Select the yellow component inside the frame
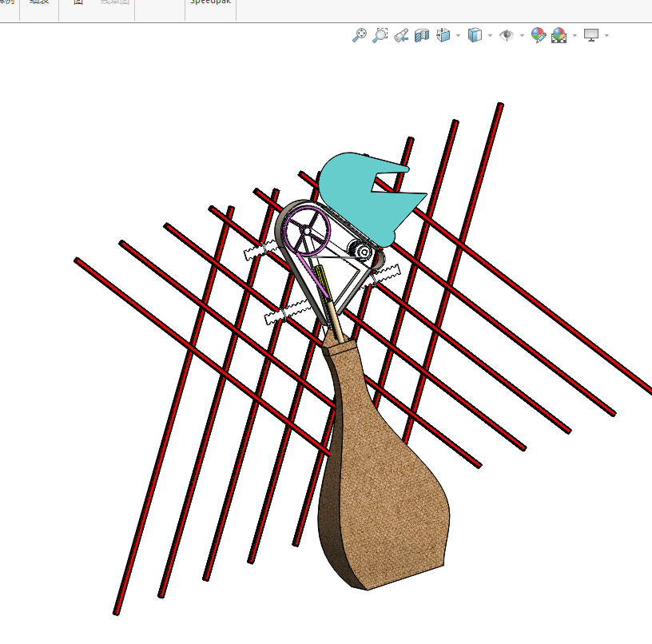 tap(322, 283)
